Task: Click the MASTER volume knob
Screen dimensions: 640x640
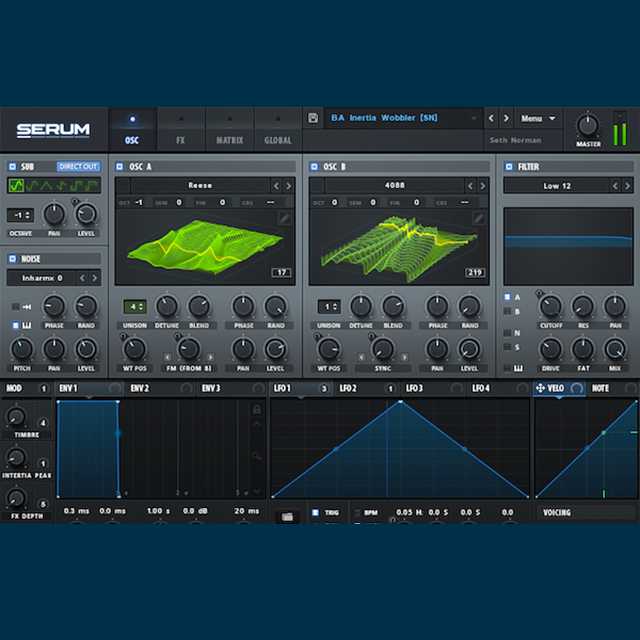Action: pos(589,125)
